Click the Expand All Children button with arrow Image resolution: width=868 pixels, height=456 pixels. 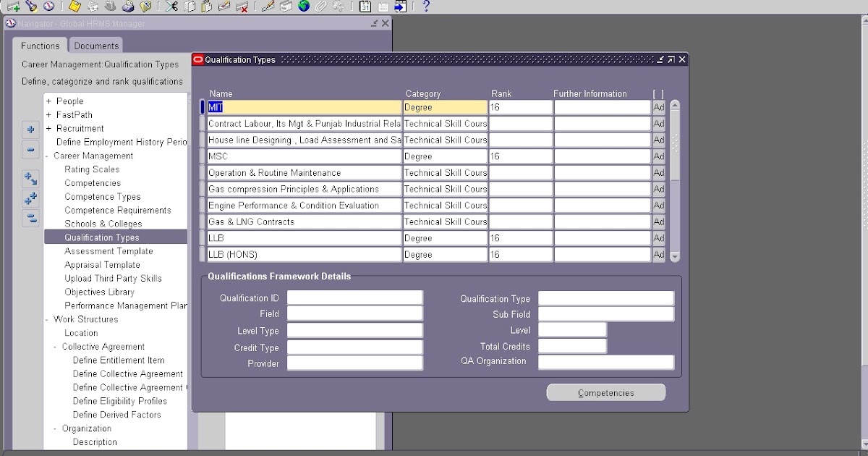(30, 178)
